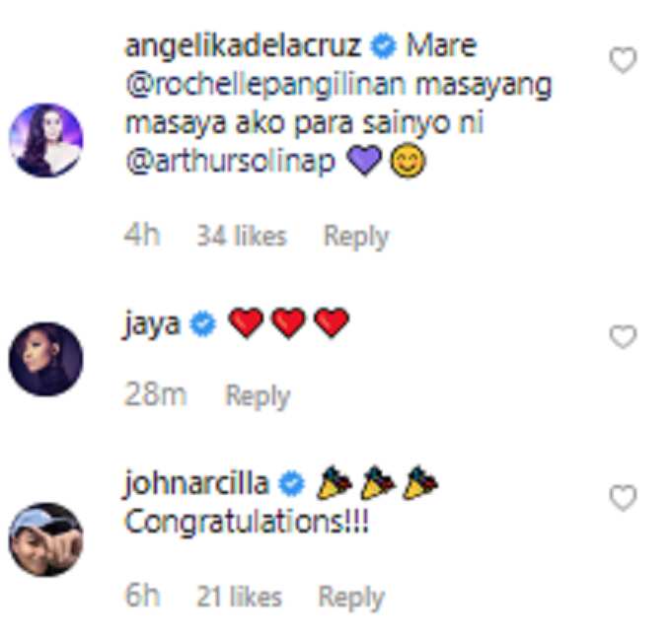Reply to angelikadelacruz's comment

pos(356,237)
